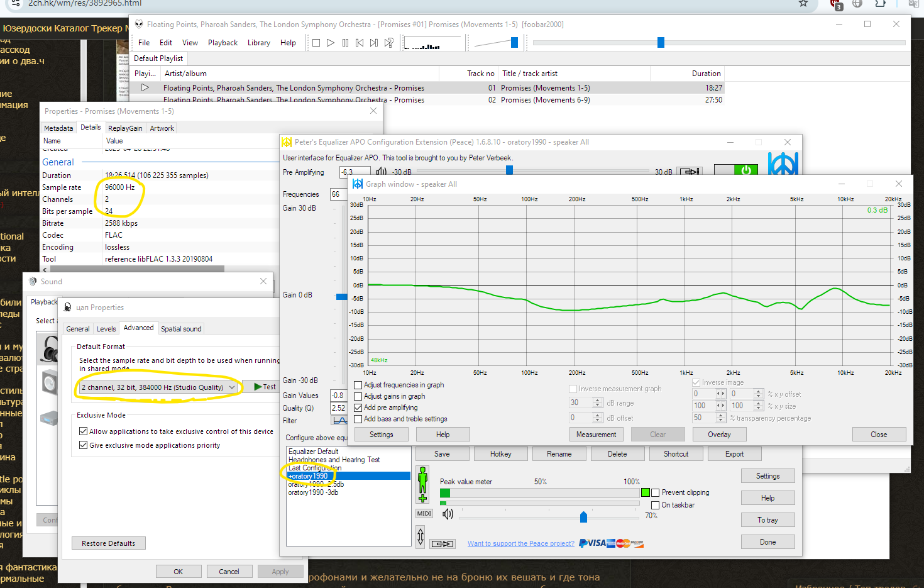Open the File menu in foobar2000
This screenshot has width=924, height=588.
coord(144,43)
